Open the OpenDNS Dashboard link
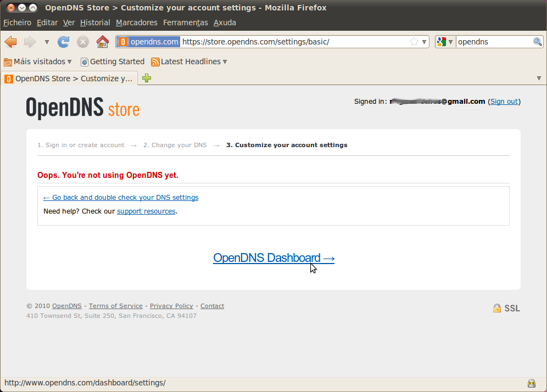The height and width of the screenshot is (392, 547). tap(274, 257)
